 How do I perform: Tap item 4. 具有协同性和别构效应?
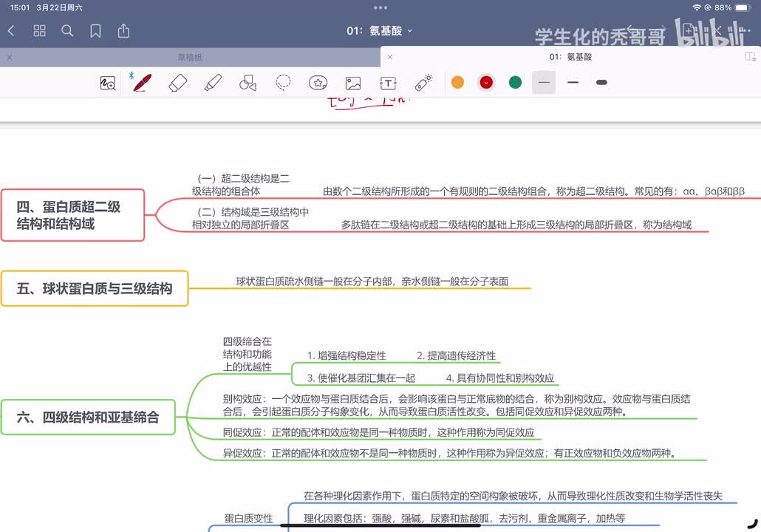(x=500, y=378)
